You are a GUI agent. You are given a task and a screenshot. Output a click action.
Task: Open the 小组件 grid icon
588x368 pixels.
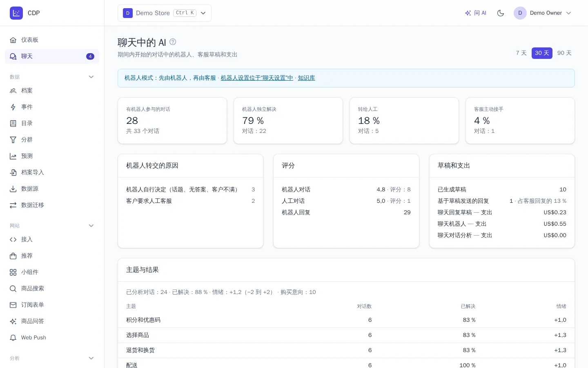coord(13,272)
